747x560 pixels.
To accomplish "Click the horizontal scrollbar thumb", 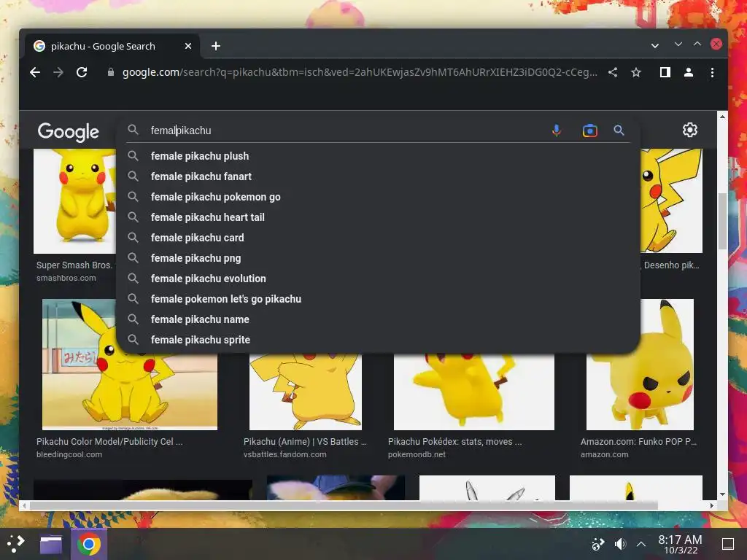I will pyautogui.click(x=344, y=505).
